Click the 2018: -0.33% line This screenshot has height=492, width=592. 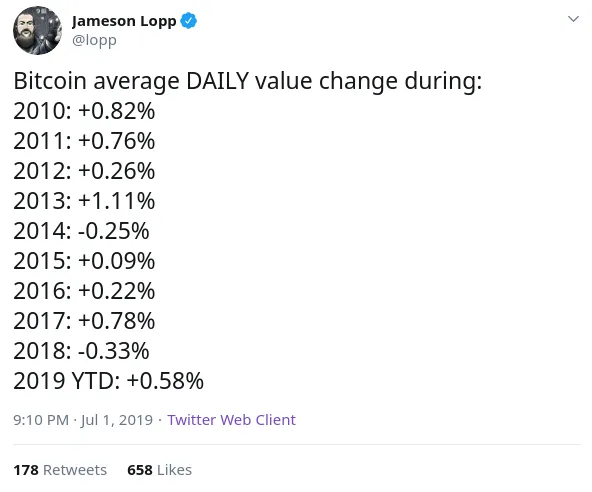(x=81, y=350)
